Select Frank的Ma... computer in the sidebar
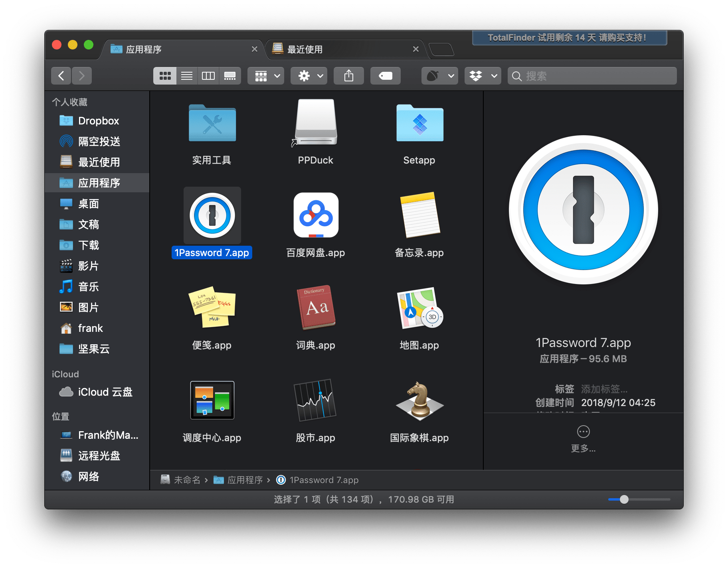This screenshot has width=728, height=568. click(97, 435)
